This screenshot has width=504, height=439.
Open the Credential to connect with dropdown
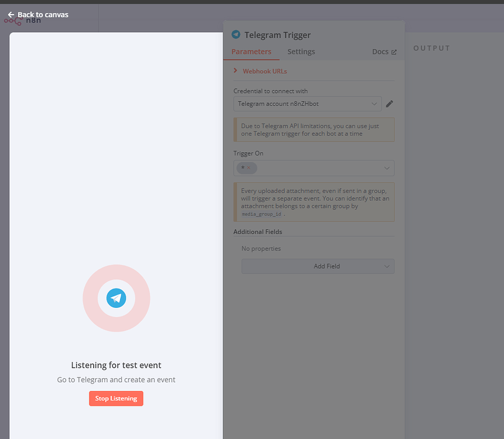[x=307, y=104]
